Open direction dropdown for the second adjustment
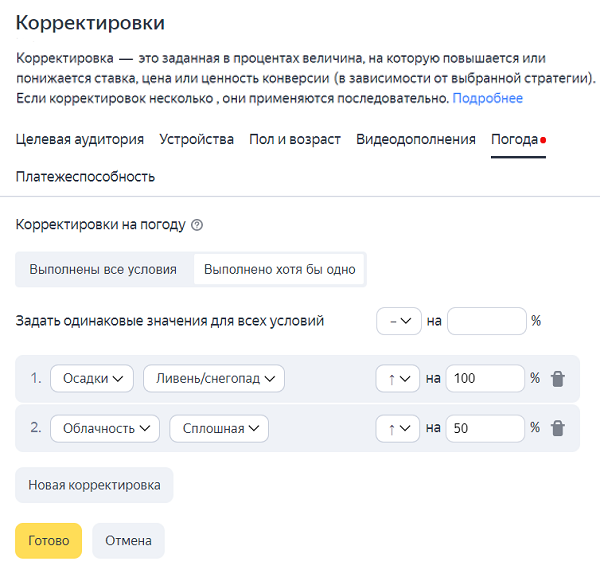This screenshot has height=577, width=600. [x=397, y=428]
